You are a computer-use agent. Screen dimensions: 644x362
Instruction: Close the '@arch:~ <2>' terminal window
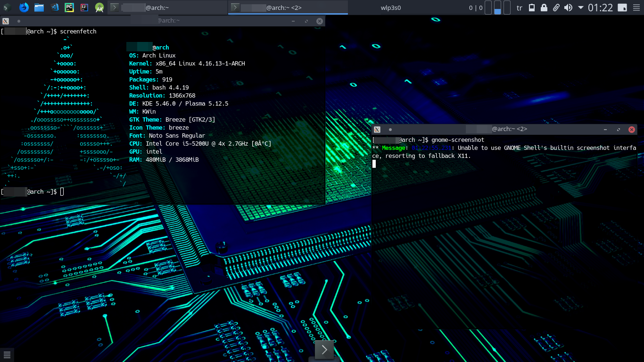632,130
